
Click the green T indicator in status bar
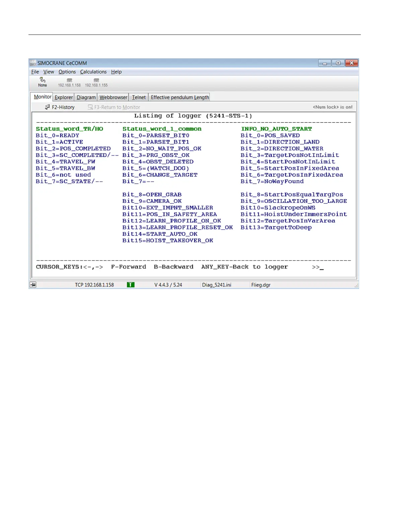tap(131, 285)
